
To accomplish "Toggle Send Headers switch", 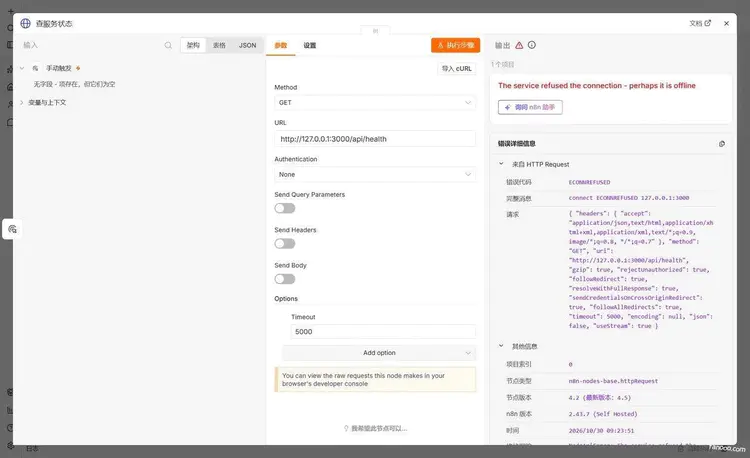I will (285, 244).
